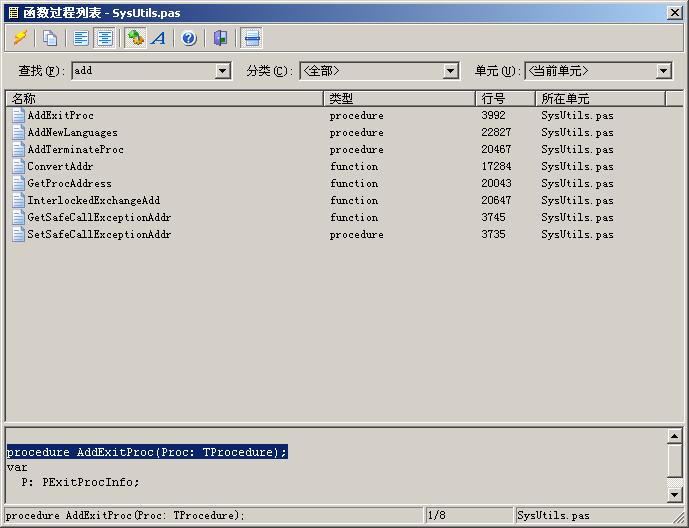689x528 pixels.
Task: Click the lightning bolt jump icon
Action: click(20, 38)
